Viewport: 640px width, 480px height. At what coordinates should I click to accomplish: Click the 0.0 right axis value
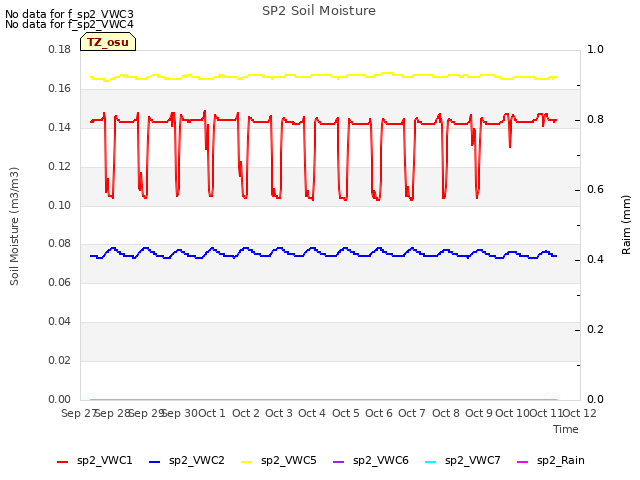595,400
